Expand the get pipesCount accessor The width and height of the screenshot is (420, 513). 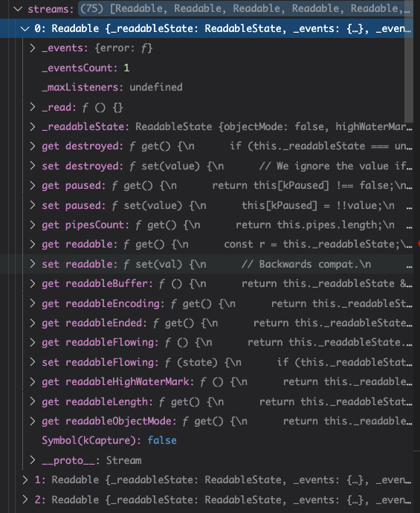pos(33,225)
